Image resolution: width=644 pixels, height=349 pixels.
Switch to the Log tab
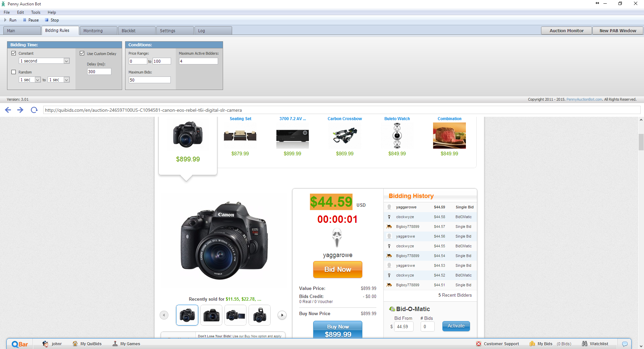[213, 31]
